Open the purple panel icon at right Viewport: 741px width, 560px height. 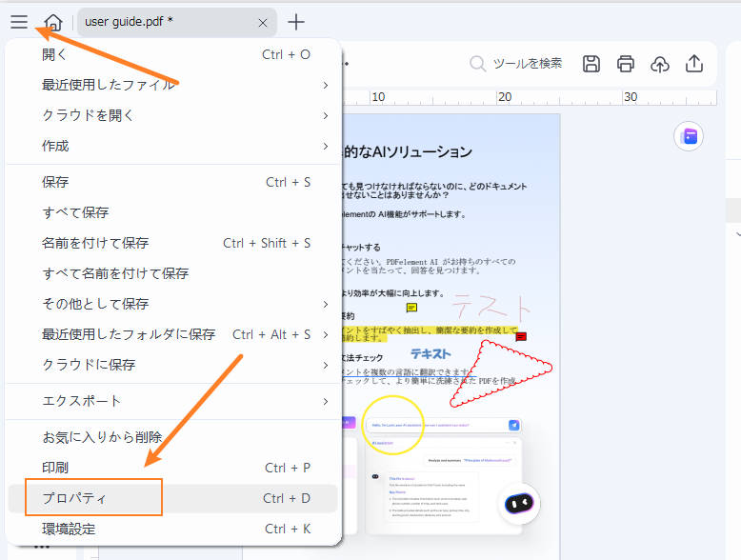(689, 136)
